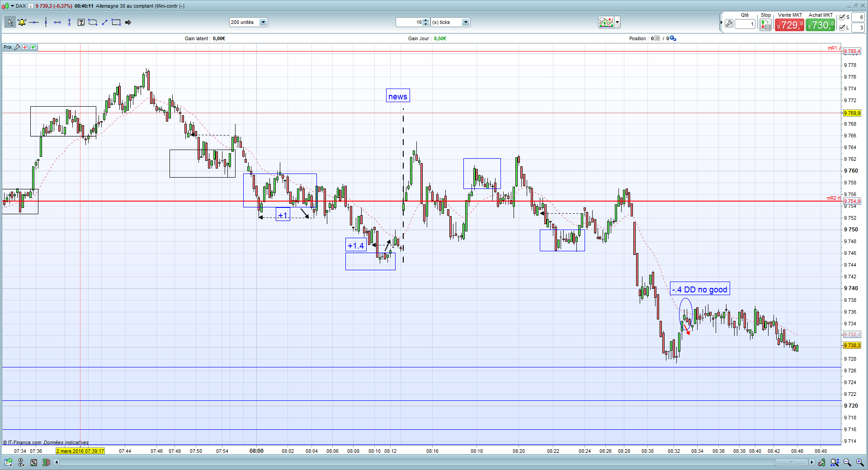Open price settings wrench next to Prix

coord(17,47)
